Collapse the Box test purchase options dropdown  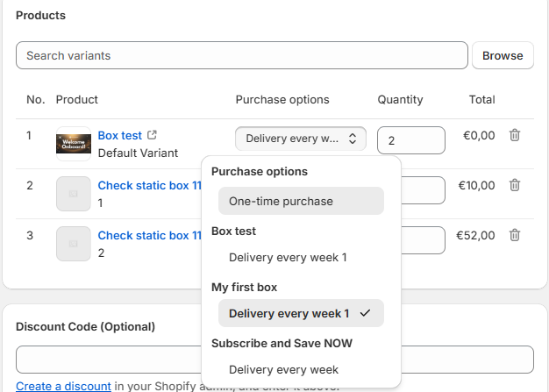[301, 139]
